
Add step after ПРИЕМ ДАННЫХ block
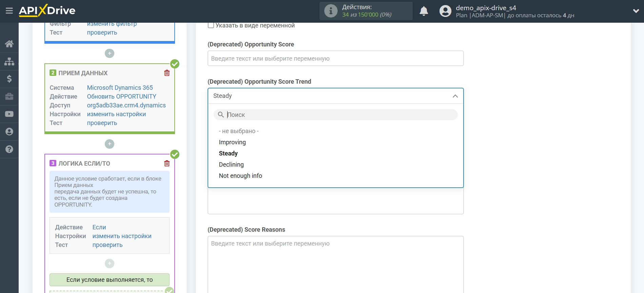(x=110, y=144)
